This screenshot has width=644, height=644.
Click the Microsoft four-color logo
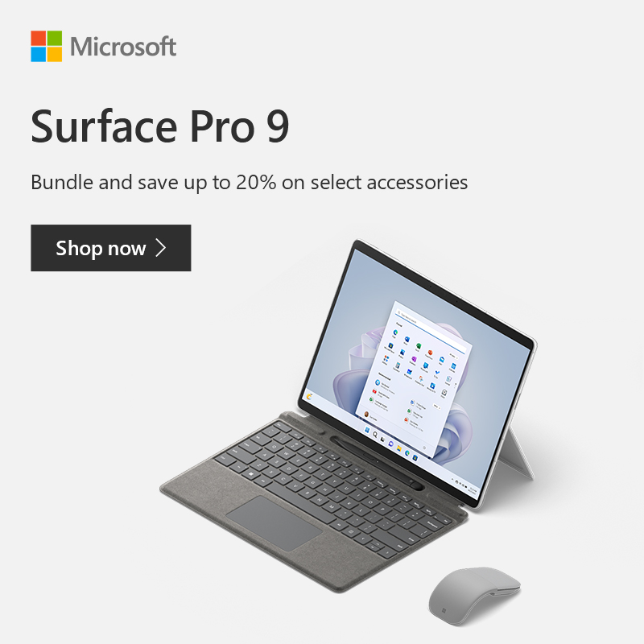[x=47, y=46]
